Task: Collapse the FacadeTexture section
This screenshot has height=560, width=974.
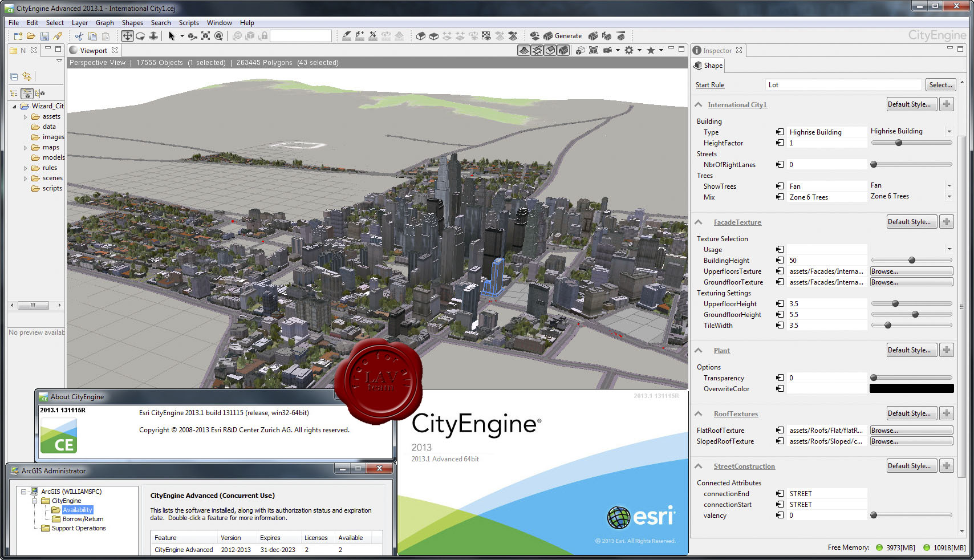Action: tap(699, 222)
